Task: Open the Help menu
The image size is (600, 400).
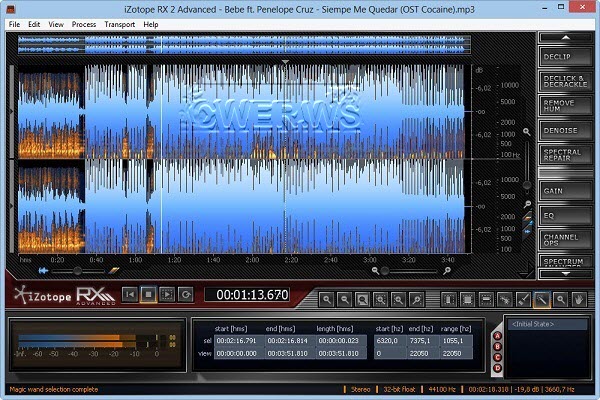Action: click(151, 24)
